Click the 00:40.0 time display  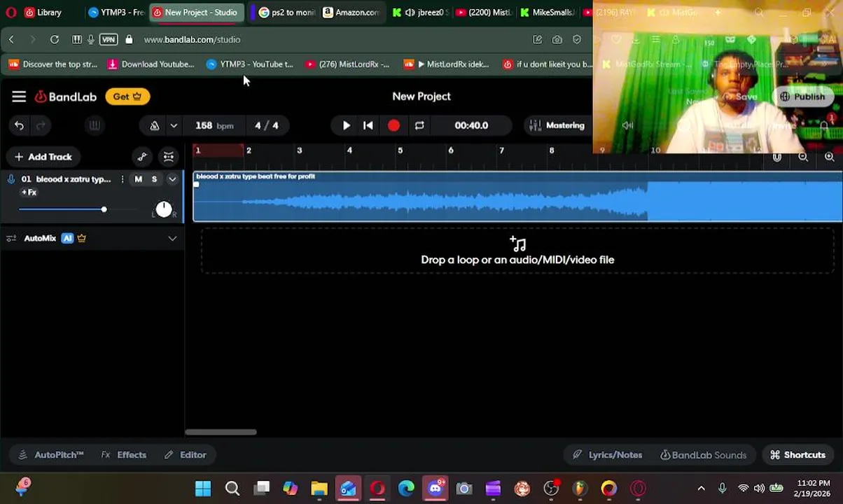471,125
